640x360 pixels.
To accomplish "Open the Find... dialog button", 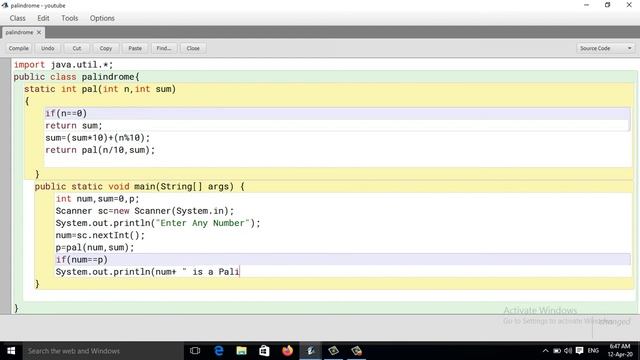I will (x=164, y=48).
